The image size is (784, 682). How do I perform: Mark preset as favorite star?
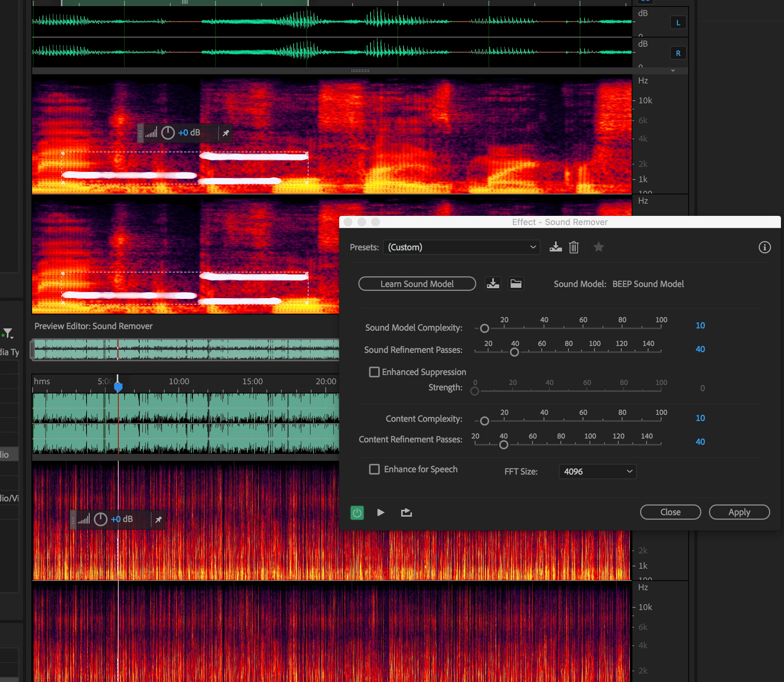(598, 247)
